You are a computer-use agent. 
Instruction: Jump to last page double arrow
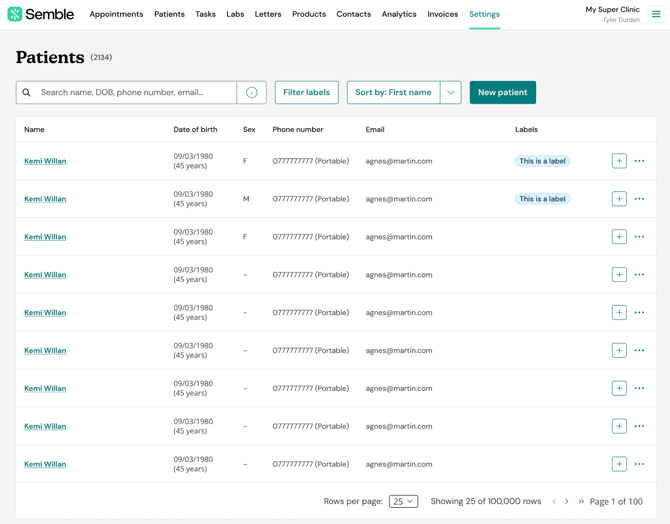(581, 502)
